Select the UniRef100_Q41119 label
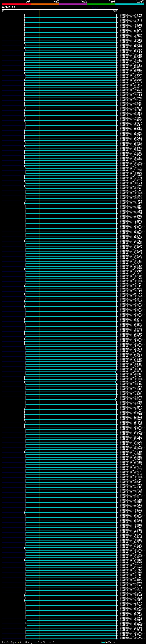 (131, 85)
